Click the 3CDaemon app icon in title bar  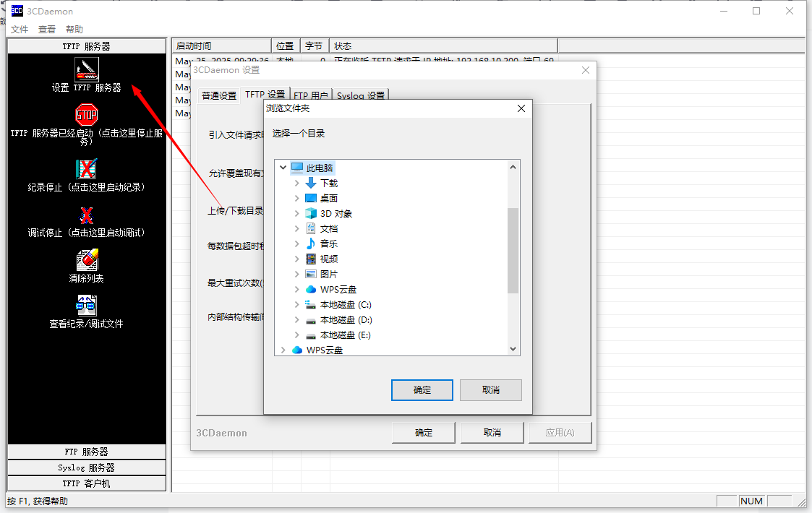[x=17, y=10]
